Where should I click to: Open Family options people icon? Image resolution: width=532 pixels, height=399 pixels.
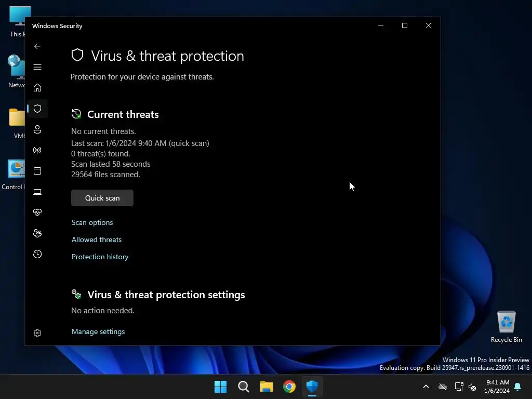(37, 233)
